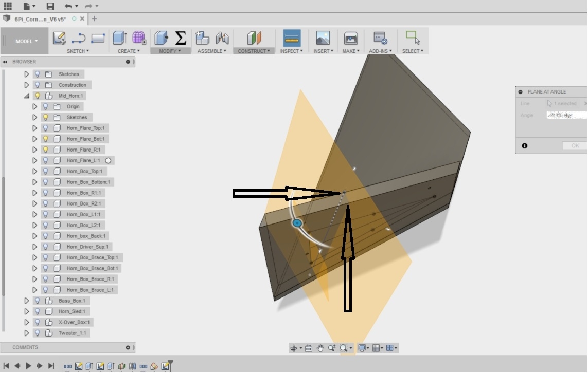Open the CONSTRUCT menu
This screenshot has width=588, height=373.
coord(254,51)
